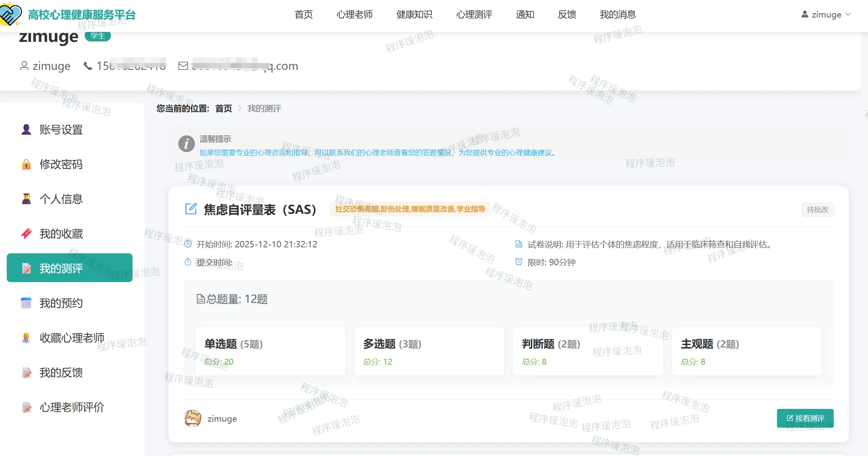
Task: Click the zimuge cat avatar thumbnail
Action: [193, 418]
